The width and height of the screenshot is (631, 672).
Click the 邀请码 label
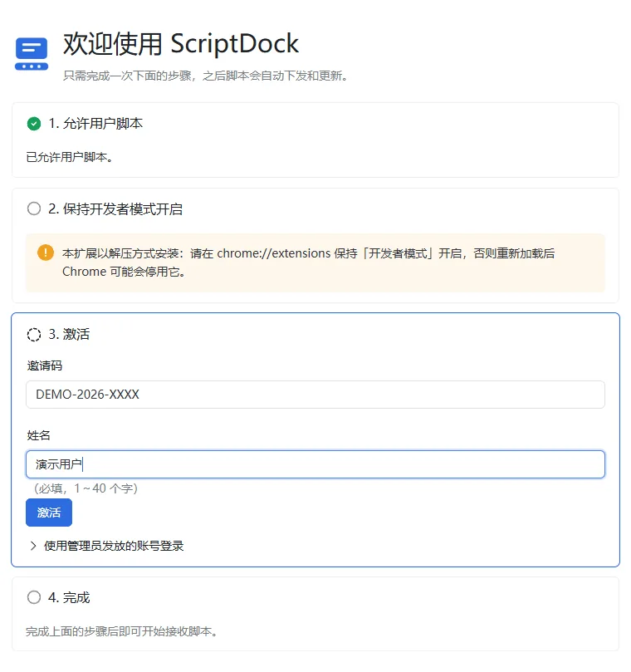click(45, 365)
